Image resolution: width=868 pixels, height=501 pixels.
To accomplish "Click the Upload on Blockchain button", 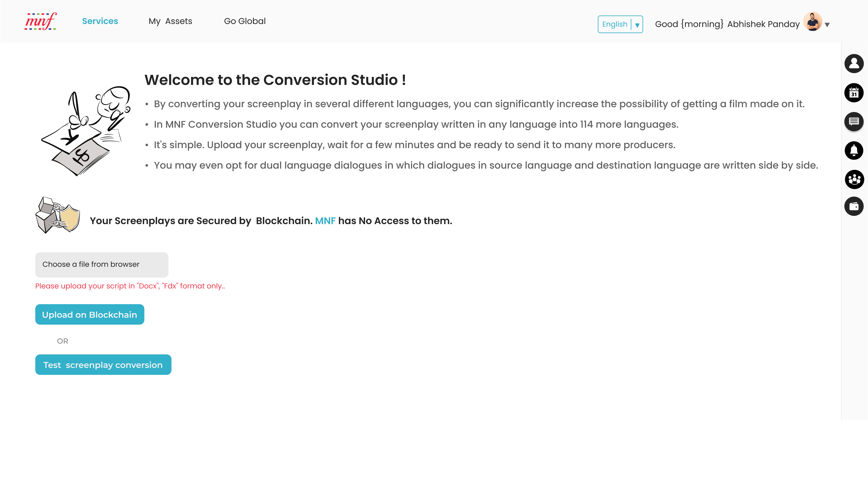I will (x=89, y=314).
